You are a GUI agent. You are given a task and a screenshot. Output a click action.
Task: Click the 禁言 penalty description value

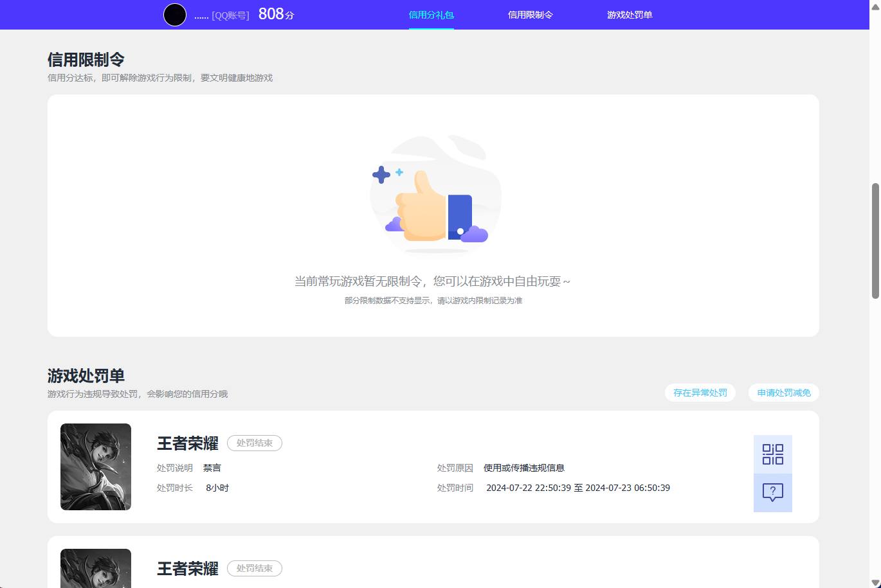[x=212, y=468]
